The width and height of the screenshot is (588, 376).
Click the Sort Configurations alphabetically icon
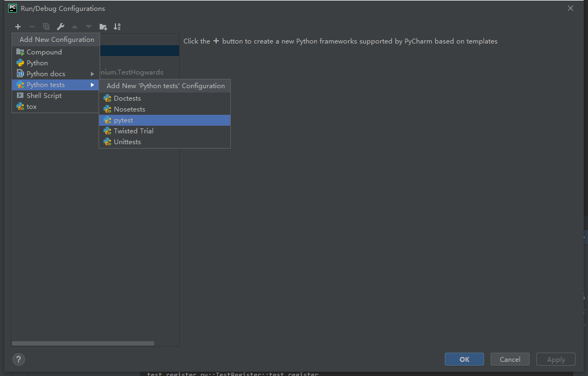tap(117, 27)
